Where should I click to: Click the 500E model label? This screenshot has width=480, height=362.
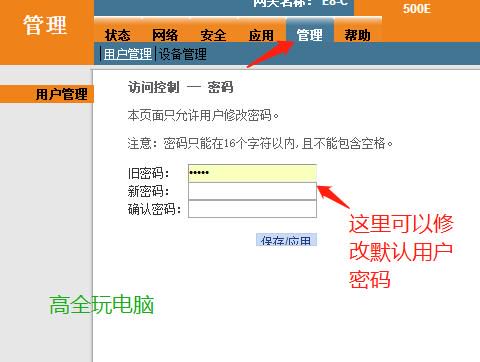tap(417, 8)
